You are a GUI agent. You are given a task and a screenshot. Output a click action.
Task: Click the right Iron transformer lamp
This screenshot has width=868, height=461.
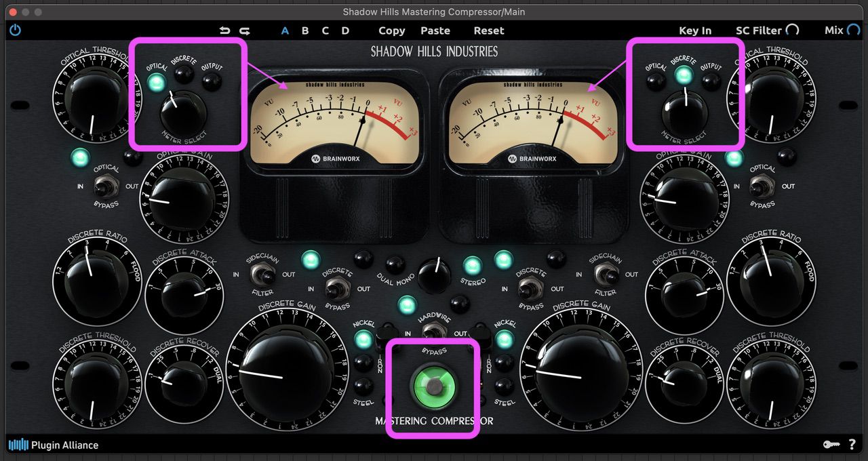505,363
